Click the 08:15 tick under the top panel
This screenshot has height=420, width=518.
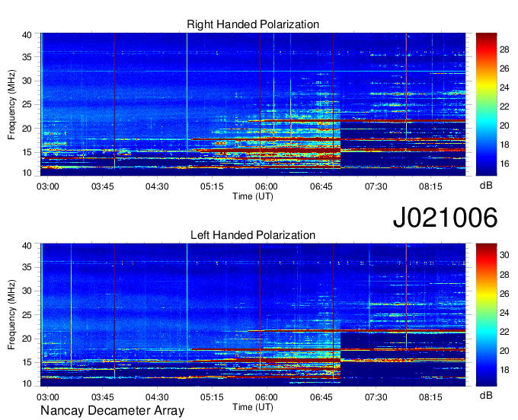coord(430,186)
